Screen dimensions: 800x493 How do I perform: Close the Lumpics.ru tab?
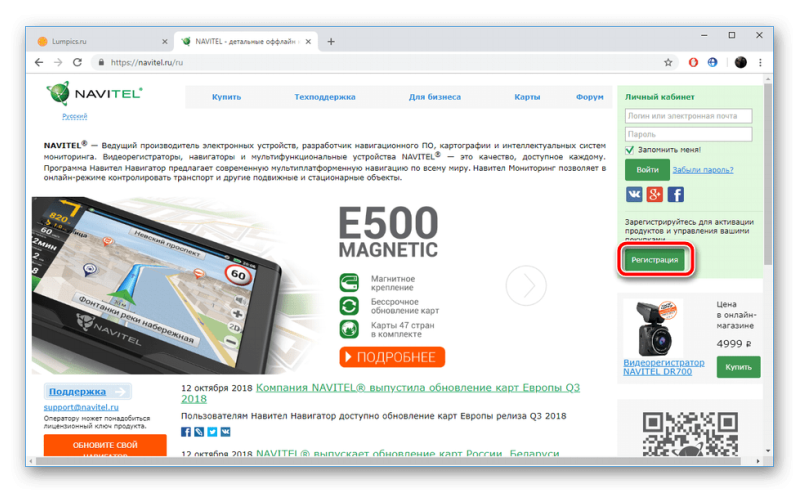(164, 42)
